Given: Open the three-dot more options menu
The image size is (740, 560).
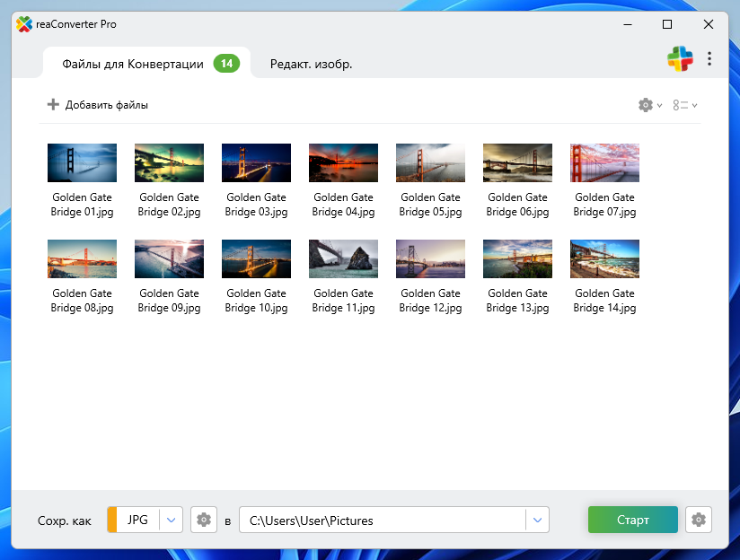Looking at the screenshot, I should click(x=709, y=59).
